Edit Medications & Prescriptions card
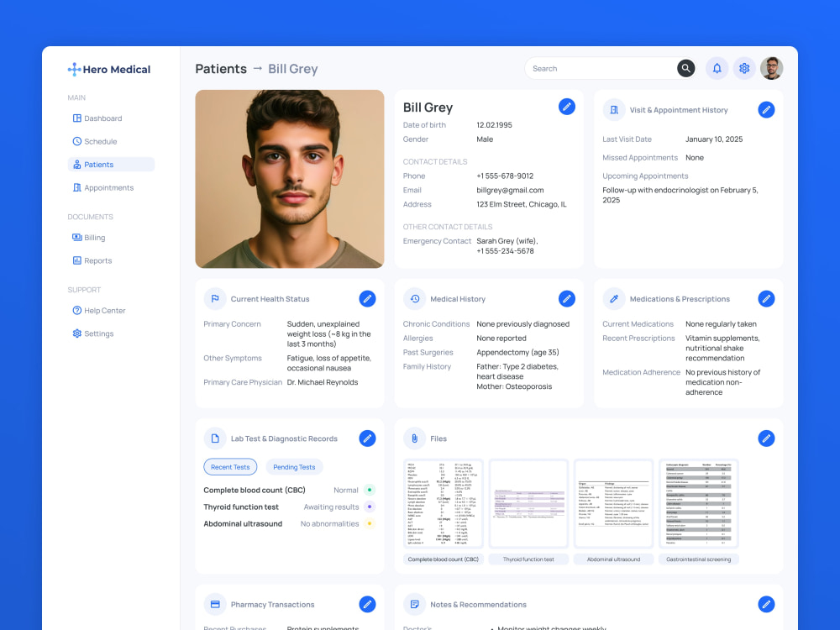 click(766, 299)
